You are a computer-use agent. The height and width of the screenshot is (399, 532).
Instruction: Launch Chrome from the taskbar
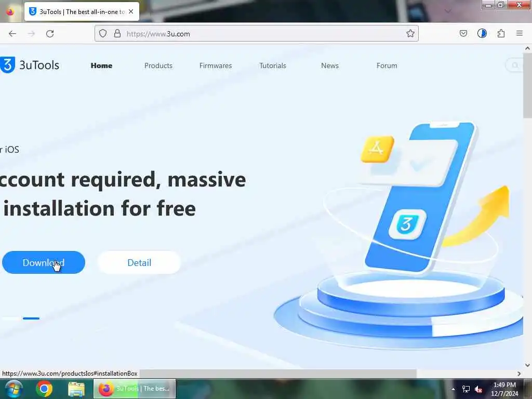pos(44,389)
